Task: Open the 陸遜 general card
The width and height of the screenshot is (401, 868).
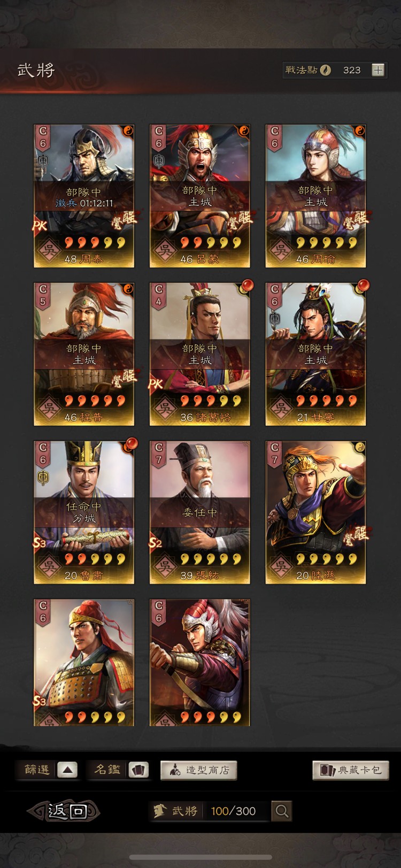Action: coord(316,512)
